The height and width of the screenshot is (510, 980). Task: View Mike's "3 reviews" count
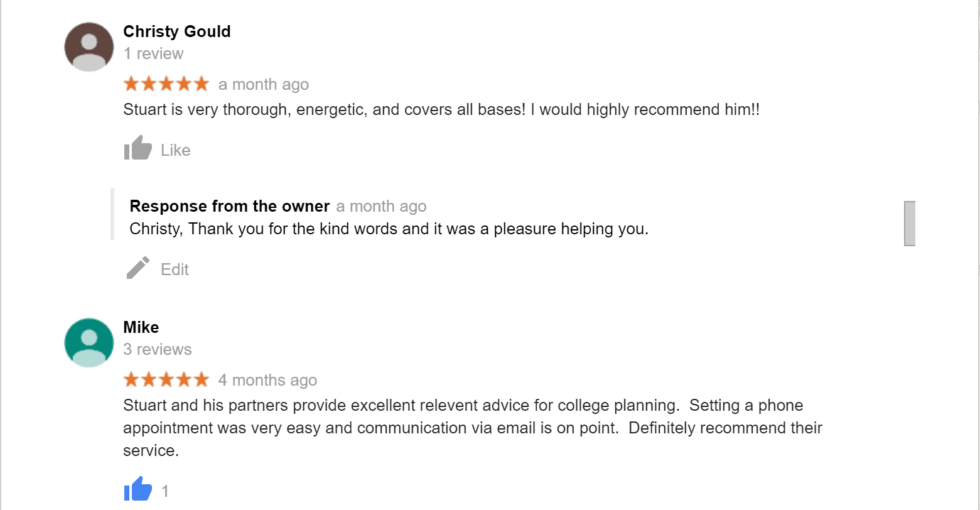(x=158, y=350)
